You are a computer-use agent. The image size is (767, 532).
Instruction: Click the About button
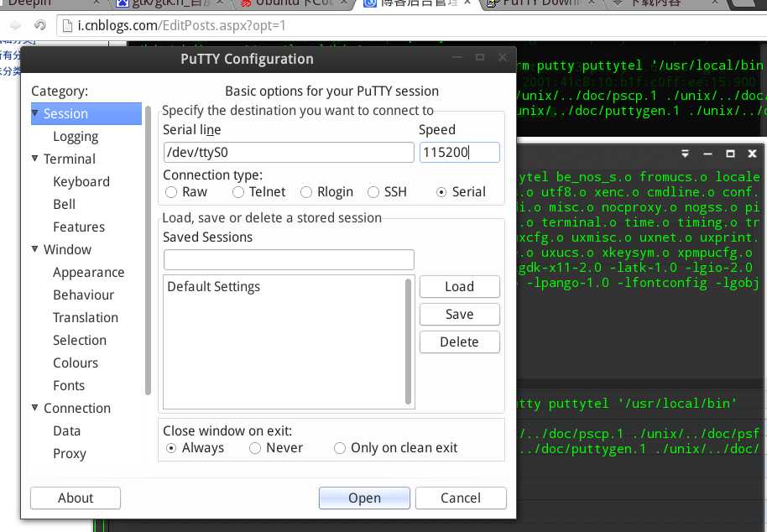tap(76, 498)
